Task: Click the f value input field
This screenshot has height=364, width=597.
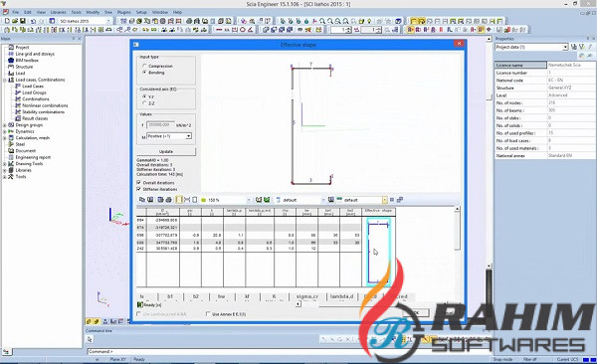Action: (160, 125)
